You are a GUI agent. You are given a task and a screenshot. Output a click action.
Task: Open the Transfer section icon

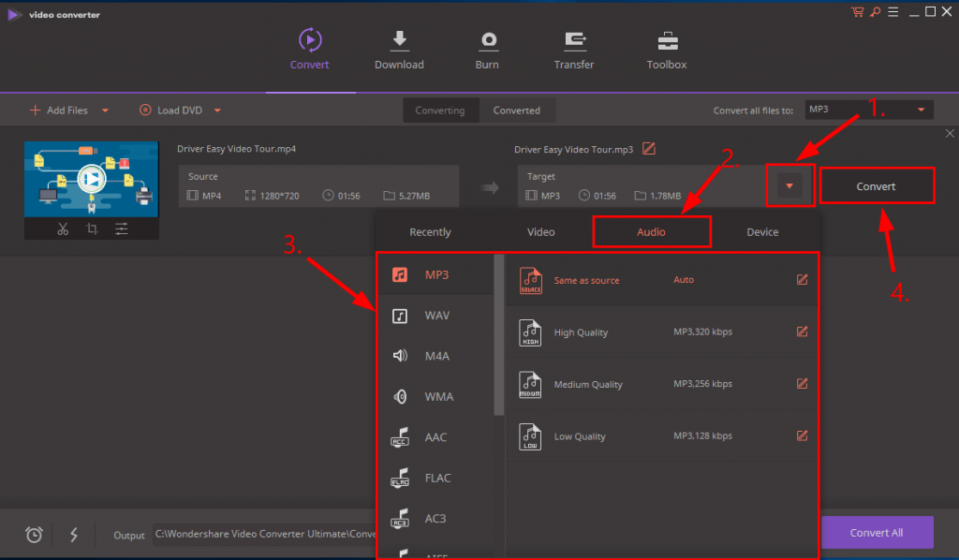[574, 40]
